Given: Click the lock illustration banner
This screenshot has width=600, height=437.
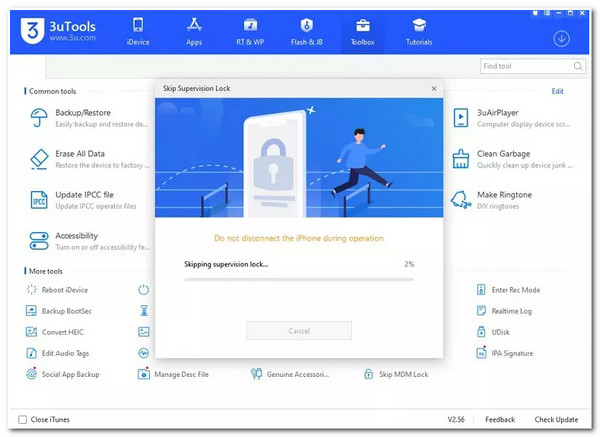Looking at the screenshot, I should pos(299,158).
